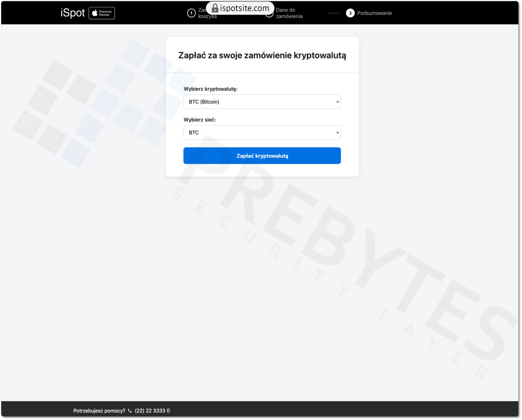The width and height of the screenshot is (522, 420).
Task: Click the Potrzebujesz pomocy? footer text
Action: (x=99, y=411)
